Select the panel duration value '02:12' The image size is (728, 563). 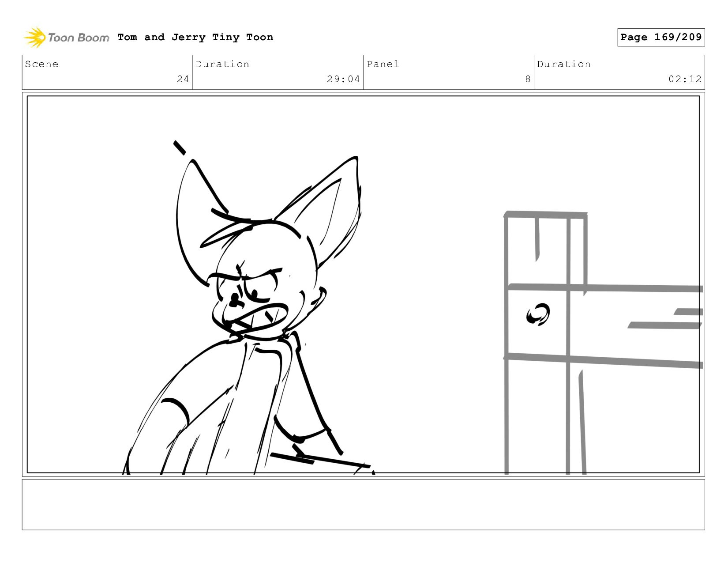(x=685, y=79)
